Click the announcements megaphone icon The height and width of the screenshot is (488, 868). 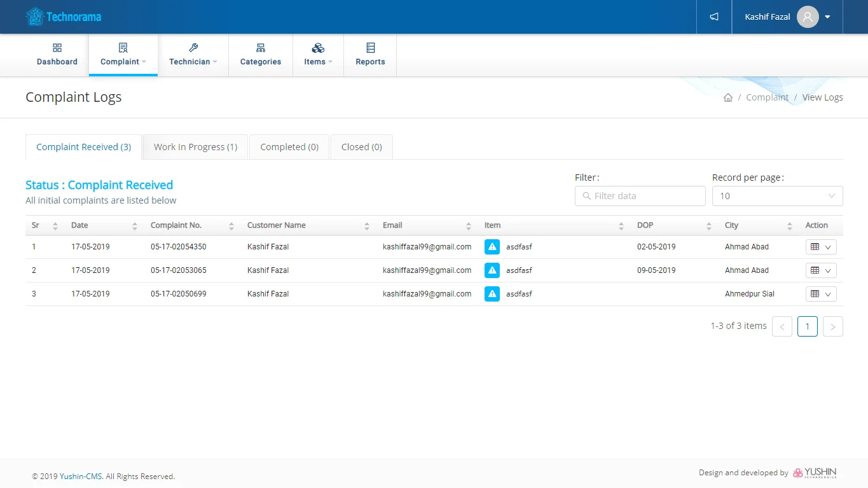click(x=714, y=17)
